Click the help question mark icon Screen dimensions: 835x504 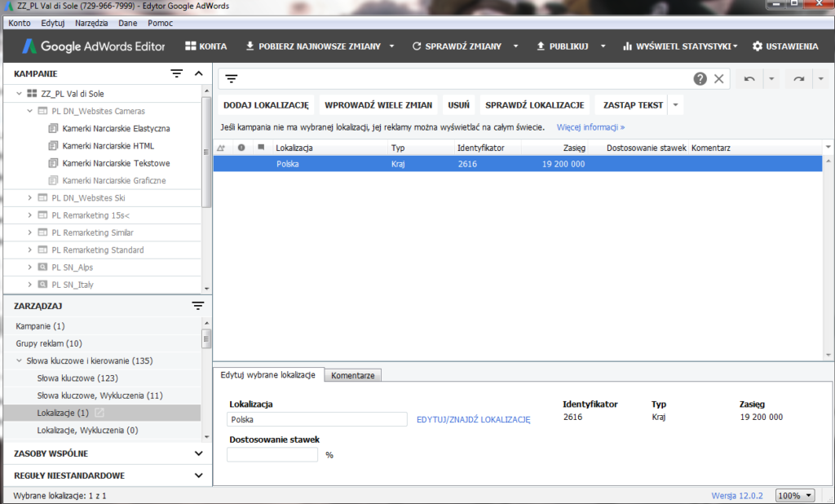point(700,77)
